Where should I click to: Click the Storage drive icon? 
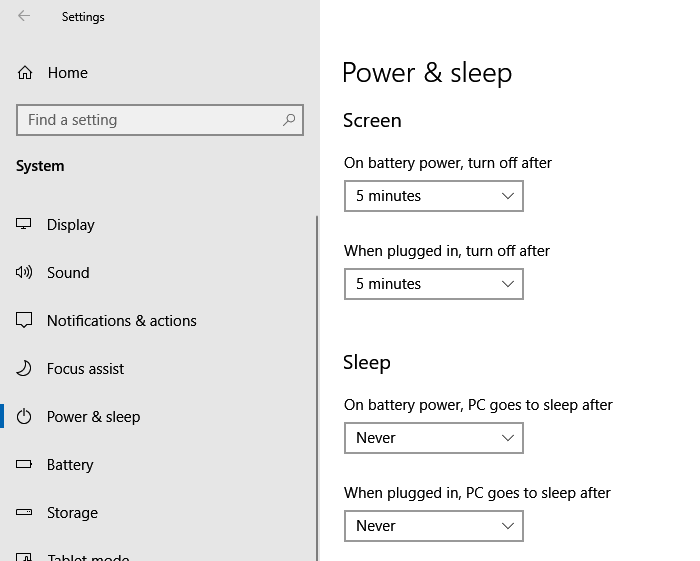click(24, 512)
